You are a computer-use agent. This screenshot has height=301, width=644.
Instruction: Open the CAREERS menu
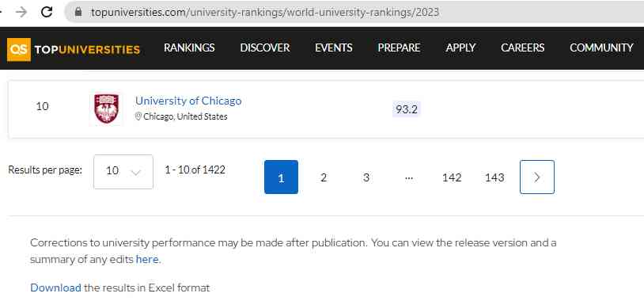[522, 48]
